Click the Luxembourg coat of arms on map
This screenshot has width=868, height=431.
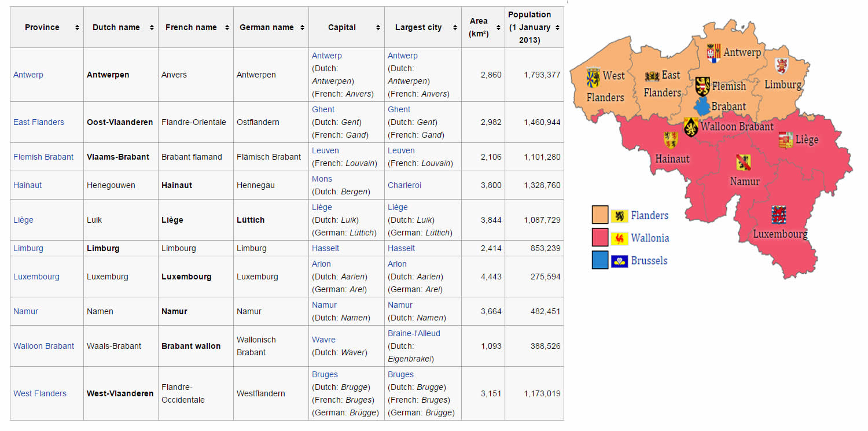click(x=778, y=215)
